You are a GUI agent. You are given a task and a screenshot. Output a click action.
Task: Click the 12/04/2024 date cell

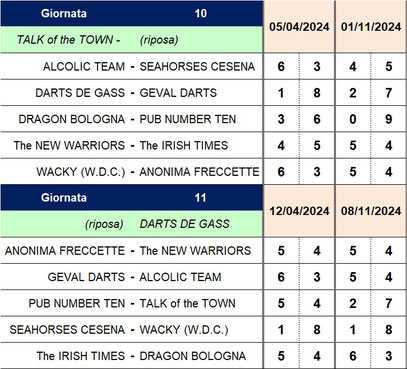point(299,211)
